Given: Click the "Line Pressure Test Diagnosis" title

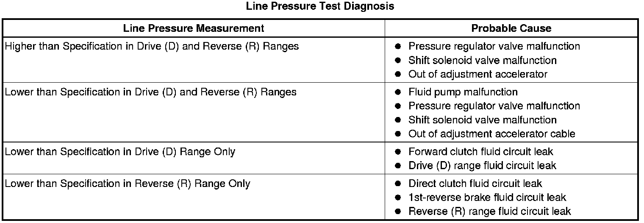Looking at the screenshot, I should [320, 6].
